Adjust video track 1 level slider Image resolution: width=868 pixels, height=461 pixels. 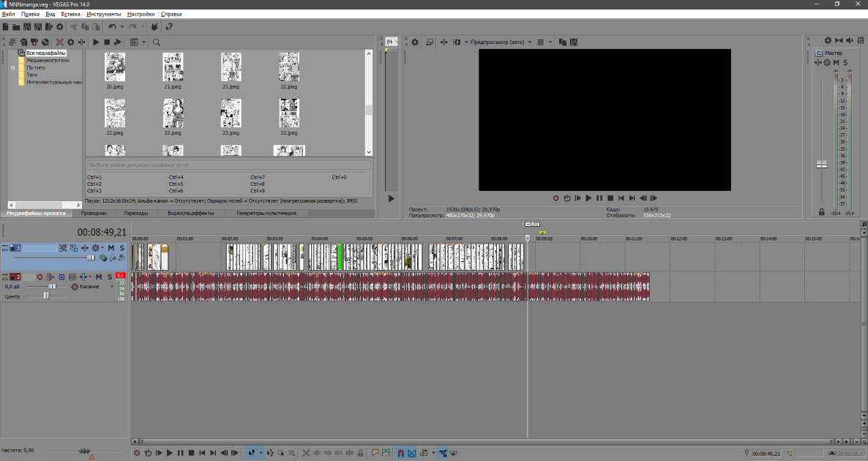(x=91, y=258)
